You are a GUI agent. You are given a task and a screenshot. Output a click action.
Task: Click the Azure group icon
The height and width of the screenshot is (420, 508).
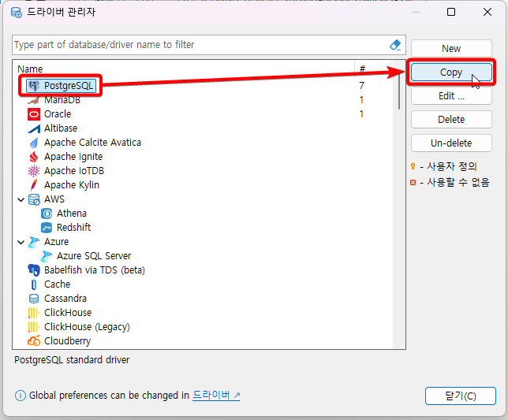34,242
